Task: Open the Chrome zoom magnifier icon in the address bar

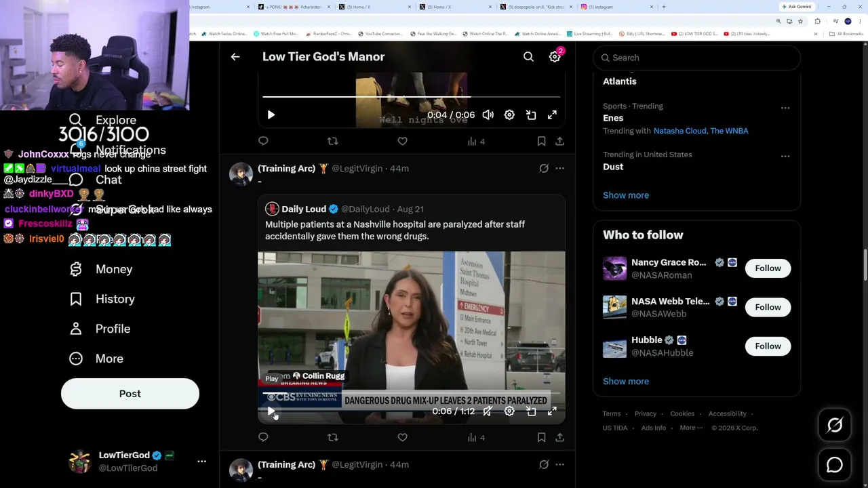Action: coord(778,21)
